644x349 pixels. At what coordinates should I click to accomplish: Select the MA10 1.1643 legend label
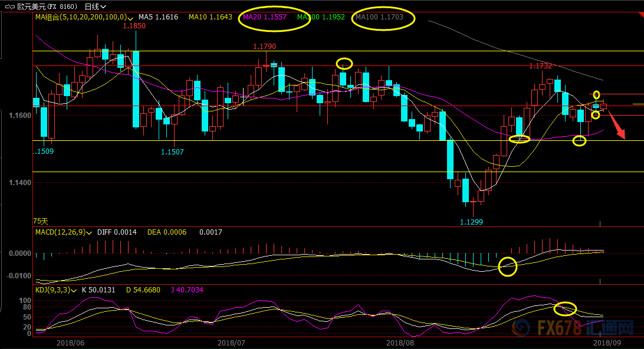(210, 18)
